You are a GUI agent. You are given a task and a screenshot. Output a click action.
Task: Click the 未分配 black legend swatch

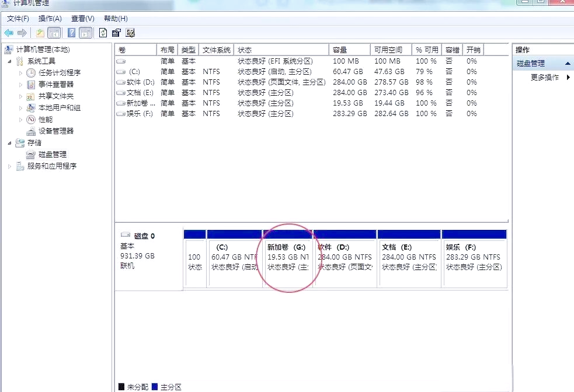(x=121, y=387)
